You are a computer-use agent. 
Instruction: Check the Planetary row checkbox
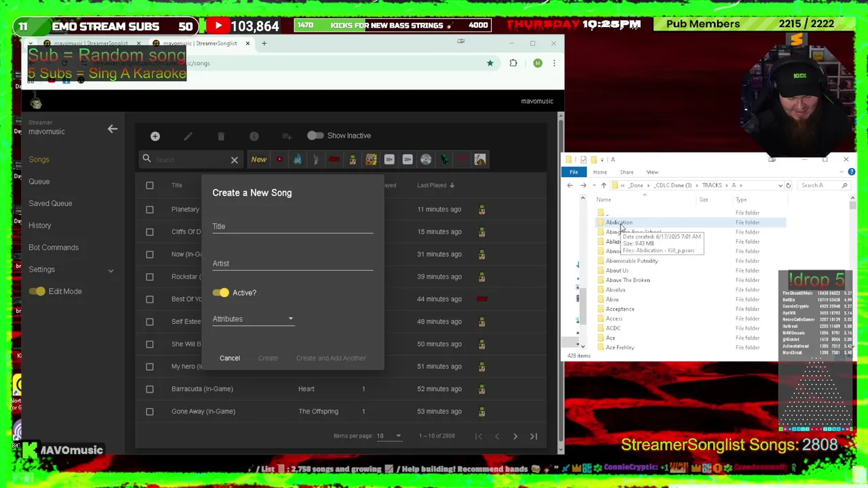150,209
